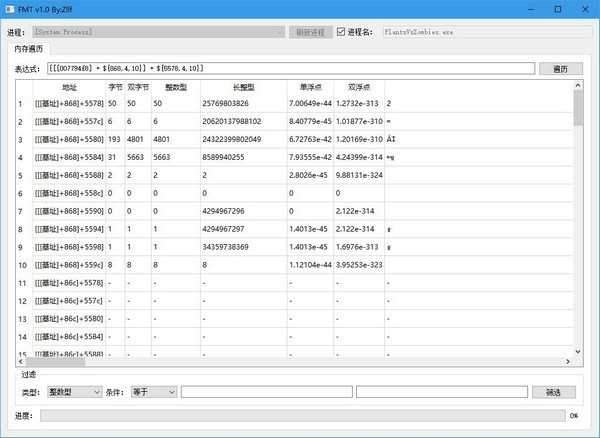Select address cell [[[基址]+868]+558c]
Screen dimensions: 600x438
point(69,193)
